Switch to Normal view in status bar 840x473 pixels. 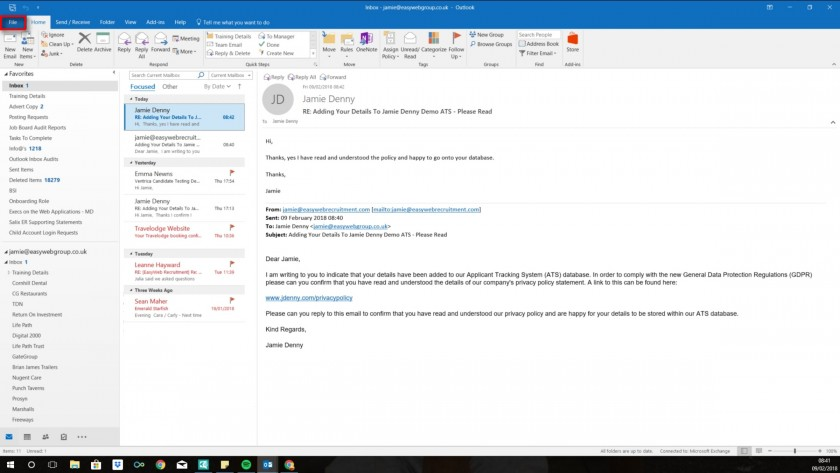pos(744,451)
